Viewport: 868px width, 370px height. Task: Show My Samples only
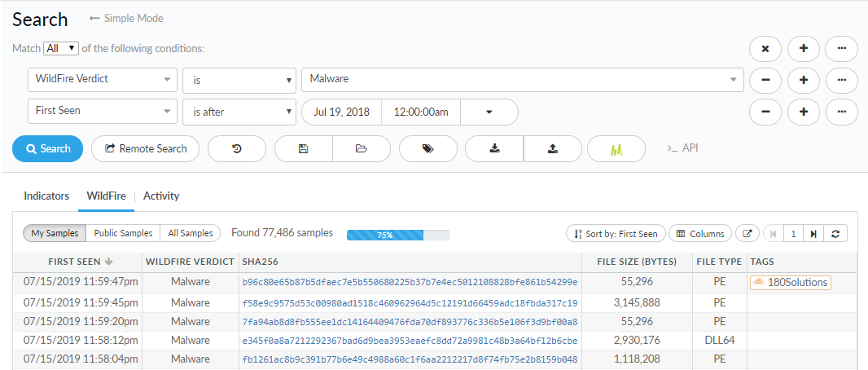tap(55, 233)
